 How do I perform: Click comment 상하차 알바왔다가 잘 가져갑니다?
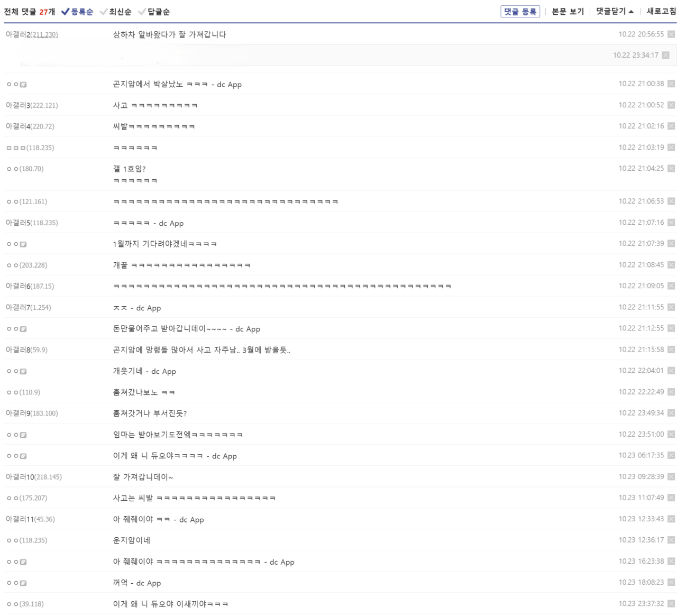169,34
